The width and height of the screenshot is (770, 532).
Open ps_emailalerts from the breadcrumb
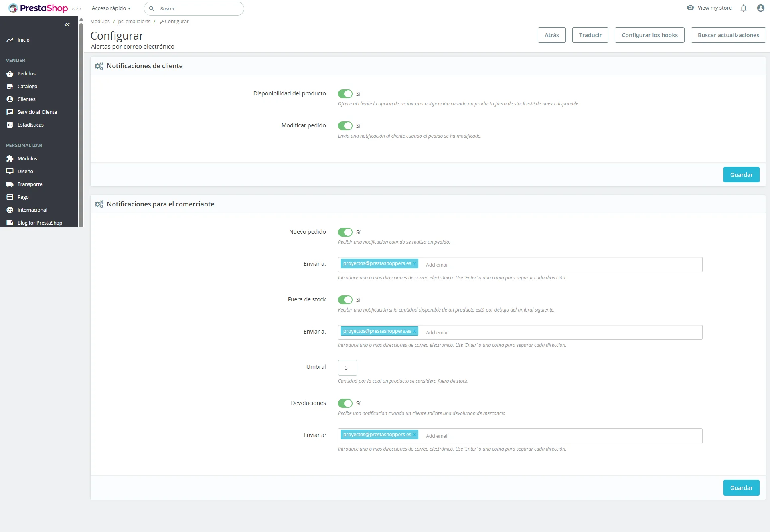pyautogui.click(x=134, y=21)
